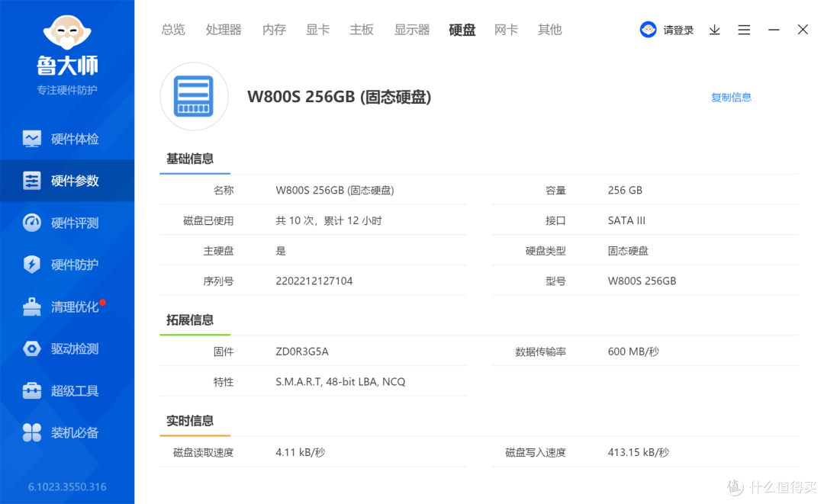824x504 pixels.
Task: Click the large SSD drive icon
Action: point(194,97)
